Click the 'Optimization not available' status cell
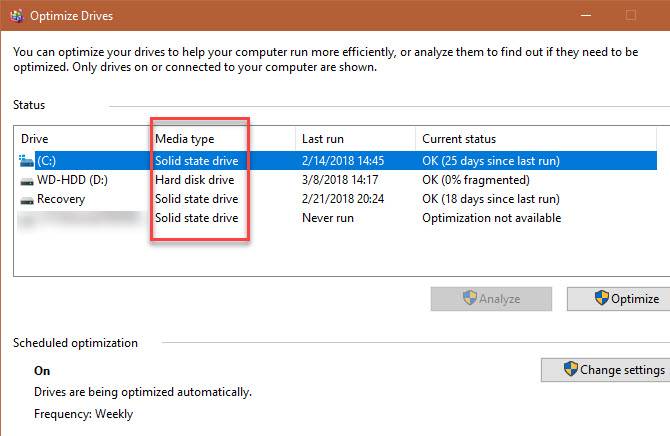Image resolution: width=670 pixels, height=436 pixels. [491, 218]
